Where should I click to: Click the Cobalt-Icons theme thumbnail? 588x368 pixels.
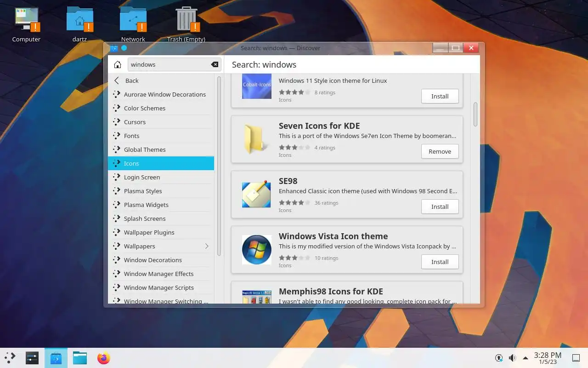[257, 86]
